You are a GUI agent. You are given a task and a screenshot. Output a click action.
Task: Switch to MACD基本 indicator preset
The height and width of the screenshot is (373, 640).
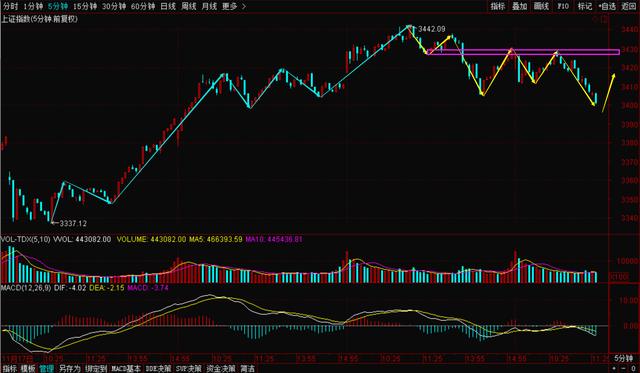(x=126, y=369)
